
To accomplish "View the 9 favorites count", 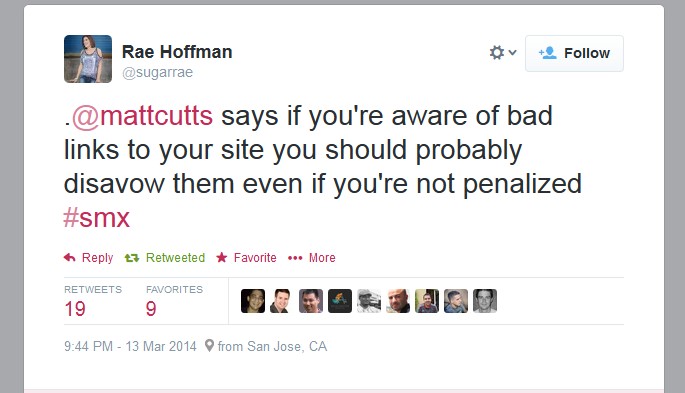I will click(151, 309).
